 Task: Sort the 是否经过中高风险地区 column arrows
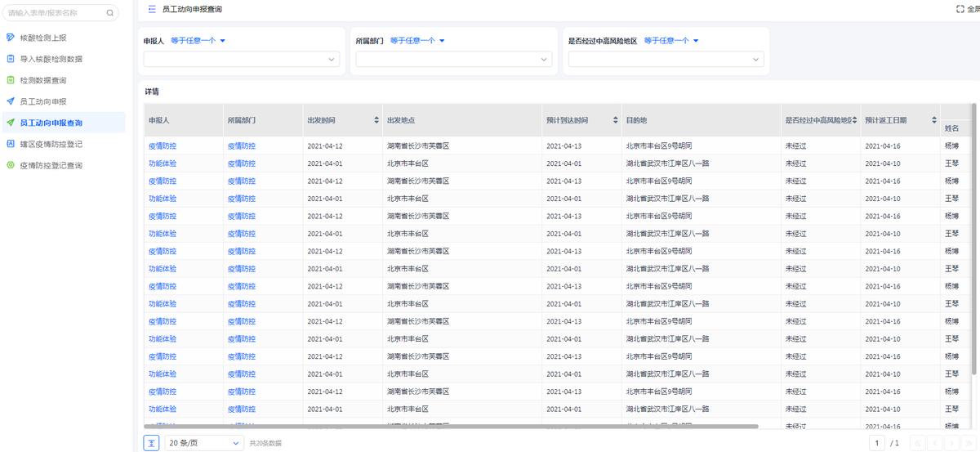854,120
